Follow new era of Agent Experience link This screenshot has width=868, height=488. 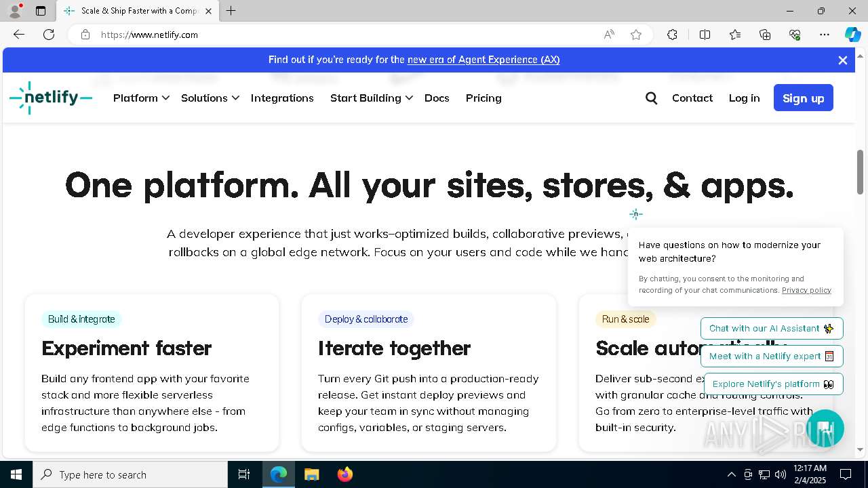click(x=484, y=60)
